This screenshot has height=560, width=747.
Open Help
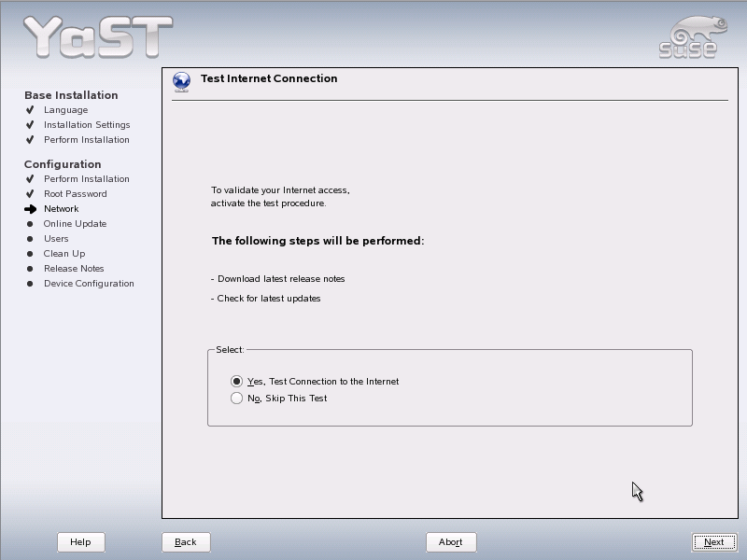coord(80,542)
